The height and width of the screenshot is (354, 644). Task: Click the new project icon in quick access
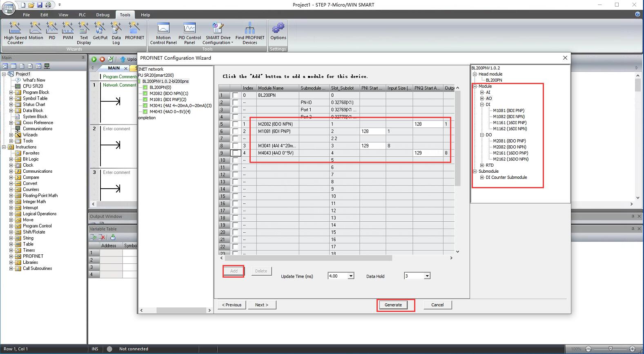coord(23,5)
